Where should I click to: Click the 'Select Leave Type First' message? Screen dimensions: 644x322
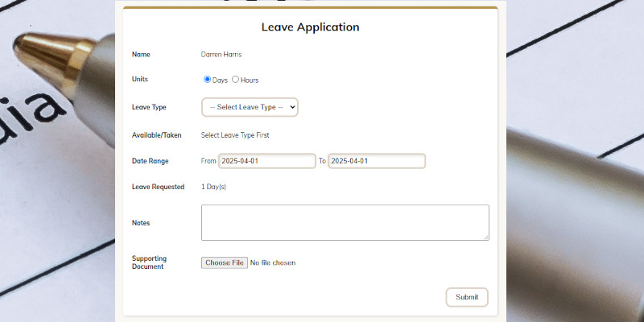(235, 135)
